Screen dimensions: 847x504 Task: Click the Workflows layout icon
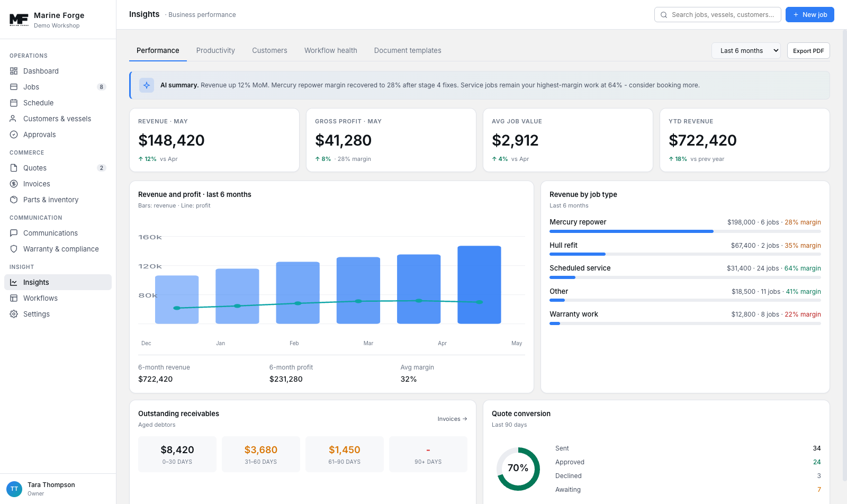pos(14,298)
